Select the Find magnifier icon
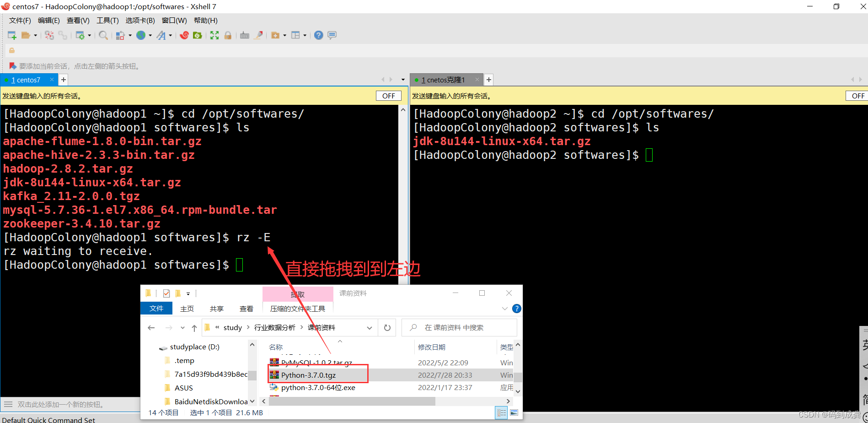The image size is (868, 423). [103, 35]
